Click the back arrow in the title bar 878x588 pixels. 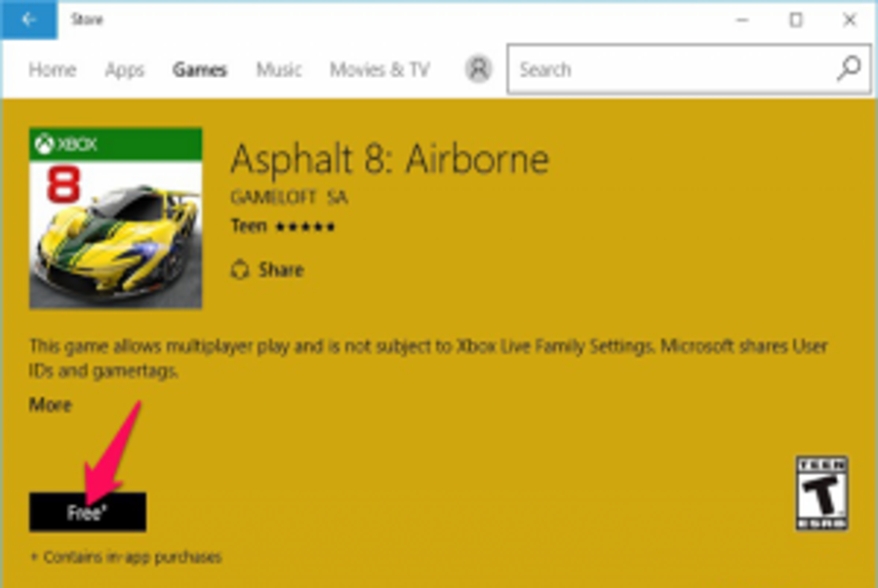pos(29,20)
